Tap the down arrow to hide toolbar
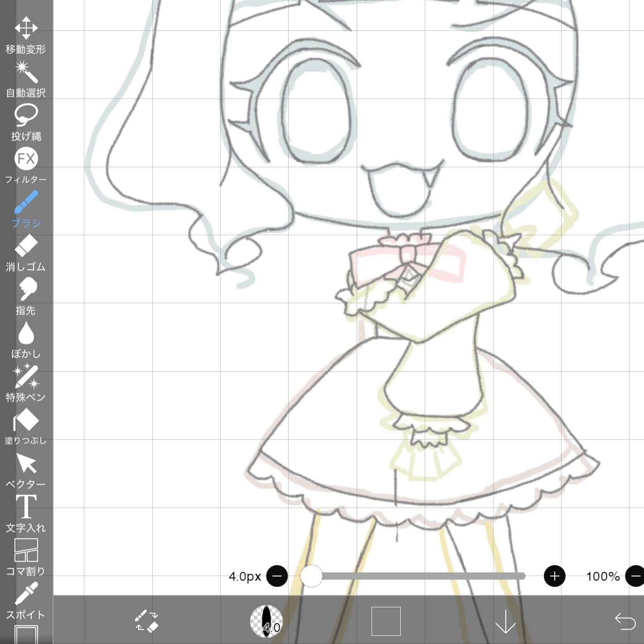 [506, 621]
